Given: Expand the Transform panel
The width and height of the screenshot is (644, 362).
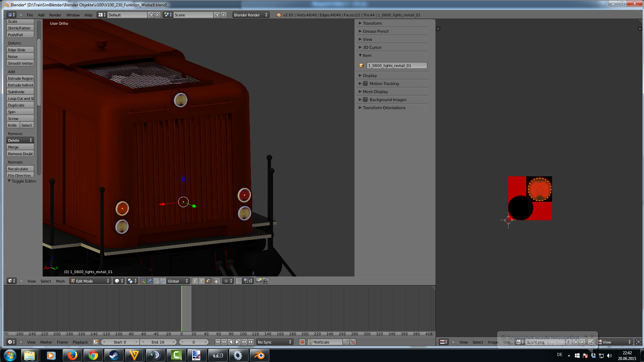Looking at the screenshot, I should click(372, 23).
